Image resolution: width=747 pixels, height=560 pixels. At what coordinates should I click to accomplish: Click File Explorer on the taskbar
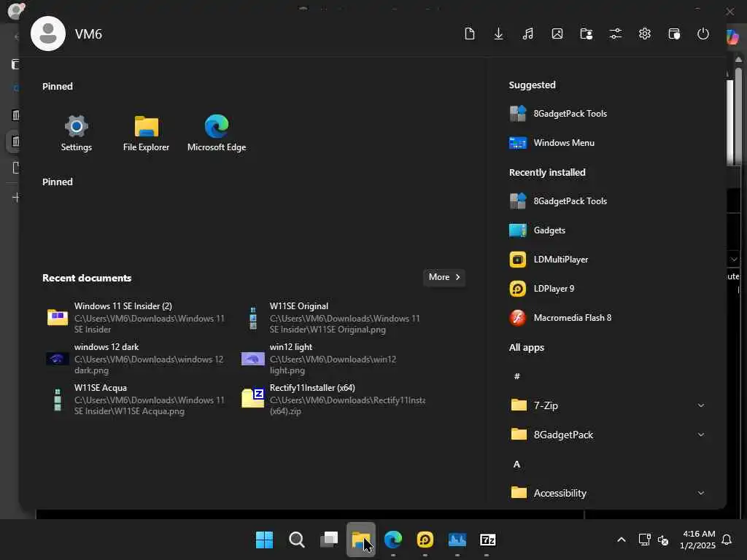pos(360,540)
